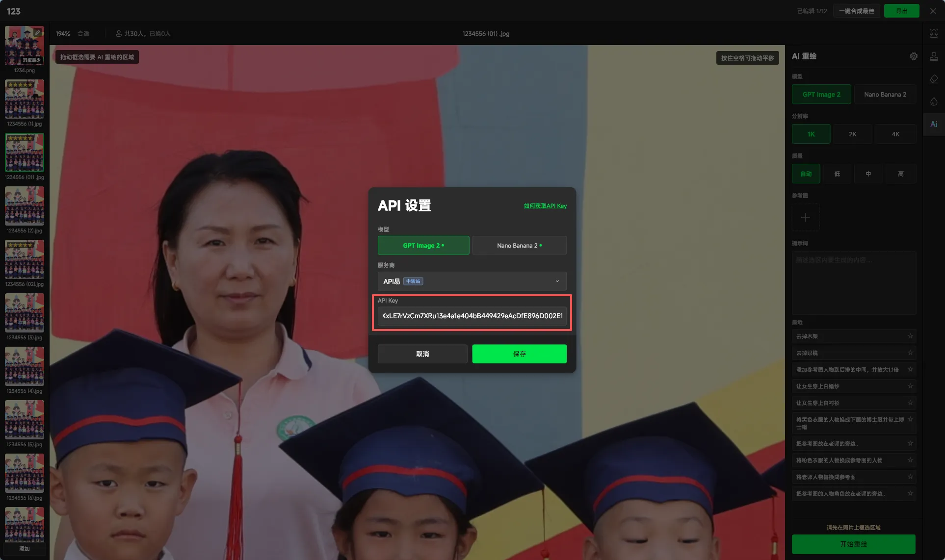Open the 服务商 API易 provider dropdown
Viewport: 945px width, 560px height.
472,281
